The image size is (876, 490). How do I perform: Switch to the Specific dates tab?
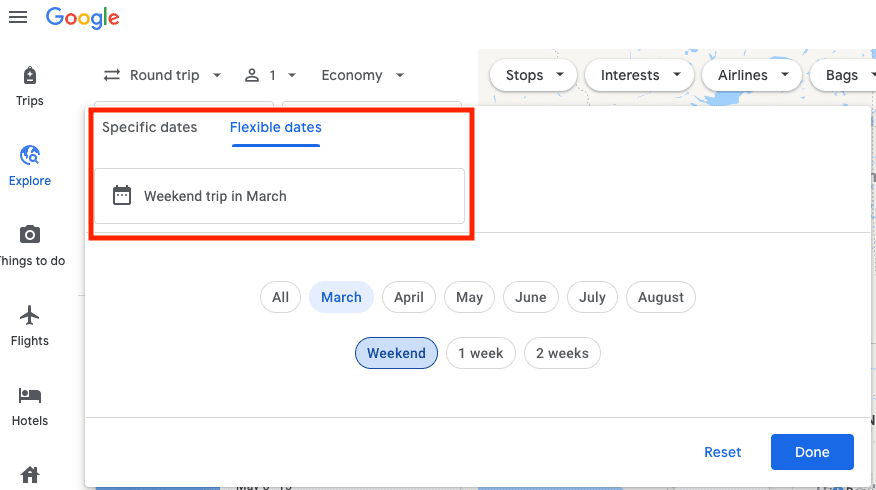[150, 127]
